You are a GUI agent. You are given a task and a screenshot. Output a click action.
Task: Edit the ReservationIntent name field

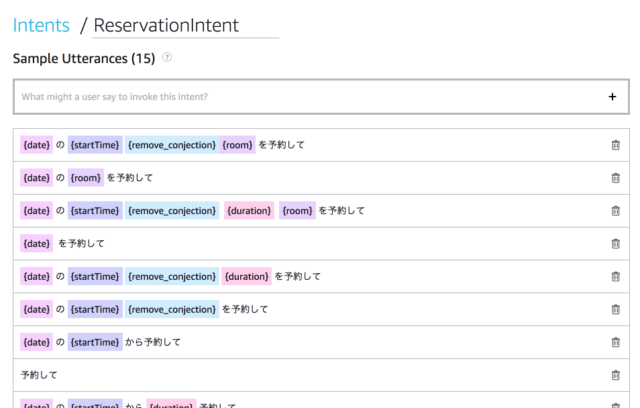[x=185, y=26]
